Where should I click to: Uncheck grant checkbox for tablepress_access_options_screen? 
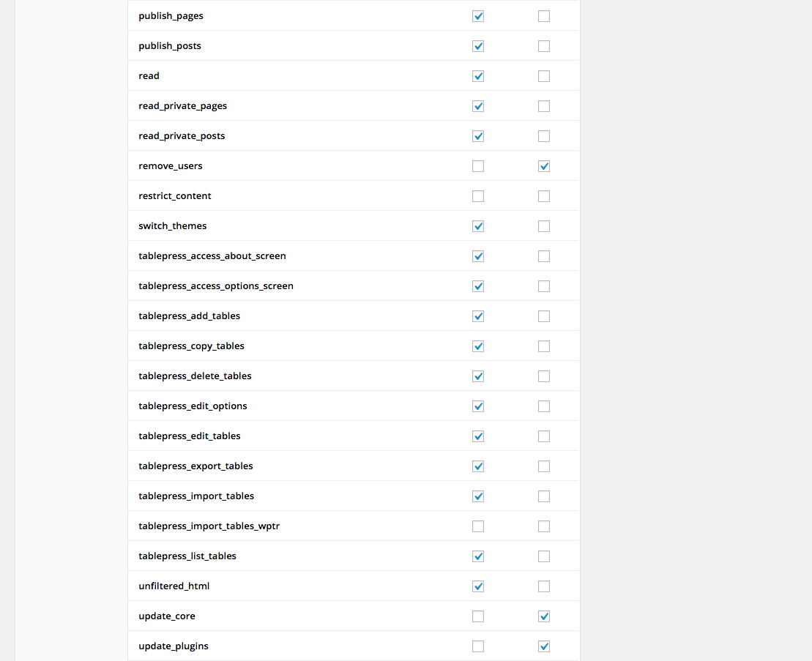pos(478,286)
